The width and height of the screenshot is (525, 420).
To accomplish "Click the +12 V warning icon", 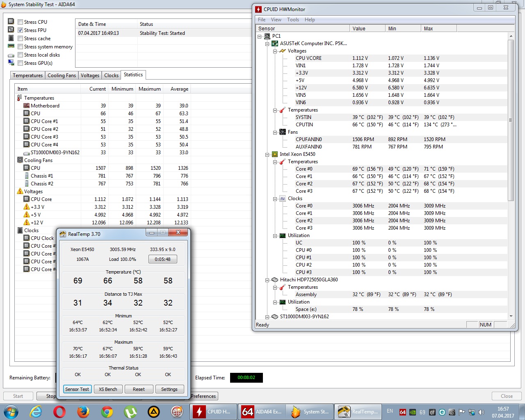I will point(27,223).
